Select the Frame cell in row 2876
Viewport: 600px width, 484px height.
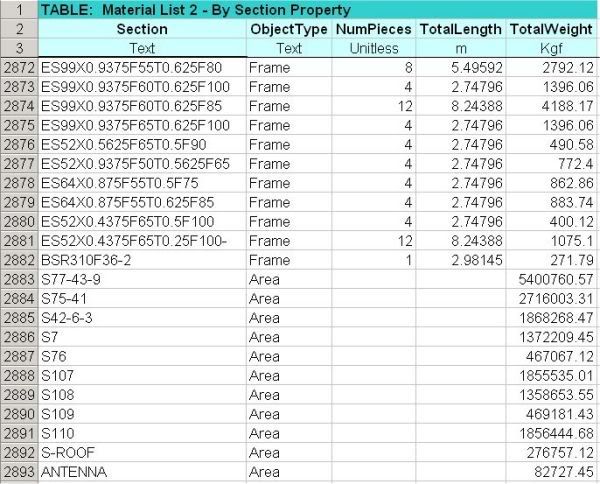289,145
